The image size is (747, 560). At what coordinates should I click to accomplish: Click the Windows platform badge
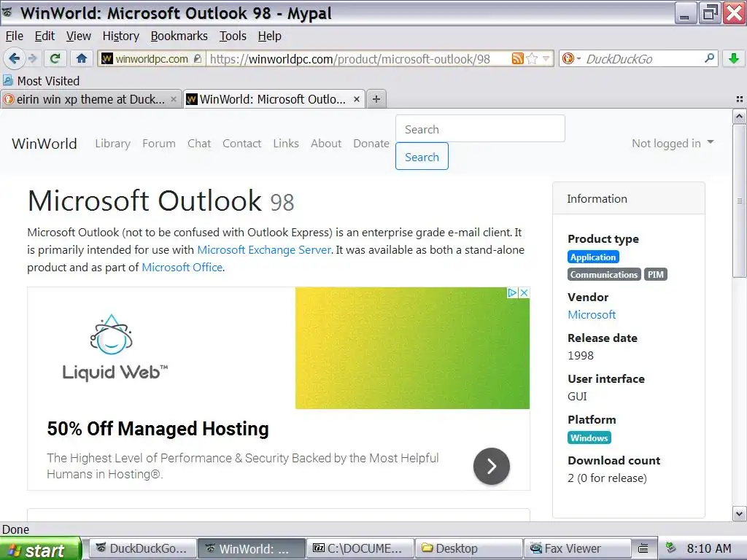[x=589, y=437]
